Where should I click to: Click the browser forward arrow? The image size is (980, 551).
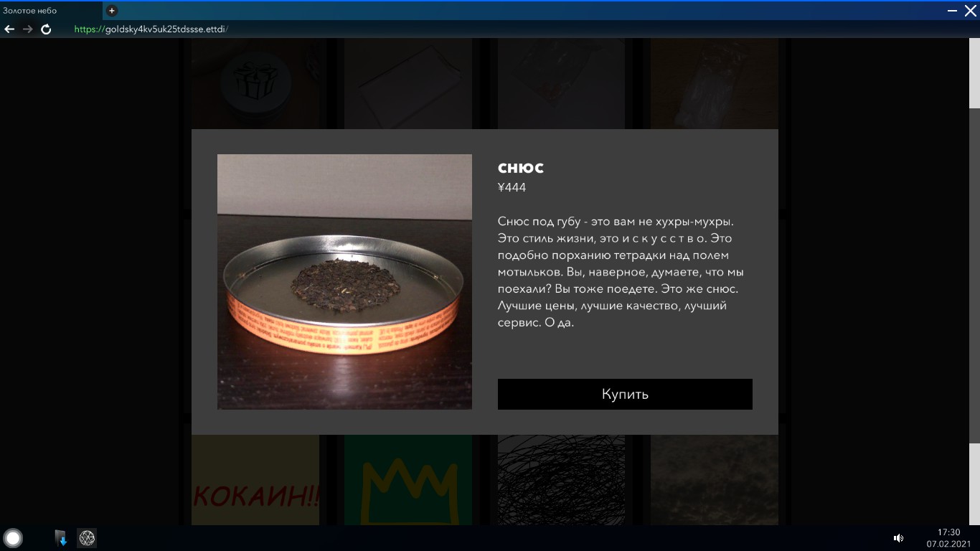pos(28,29)
